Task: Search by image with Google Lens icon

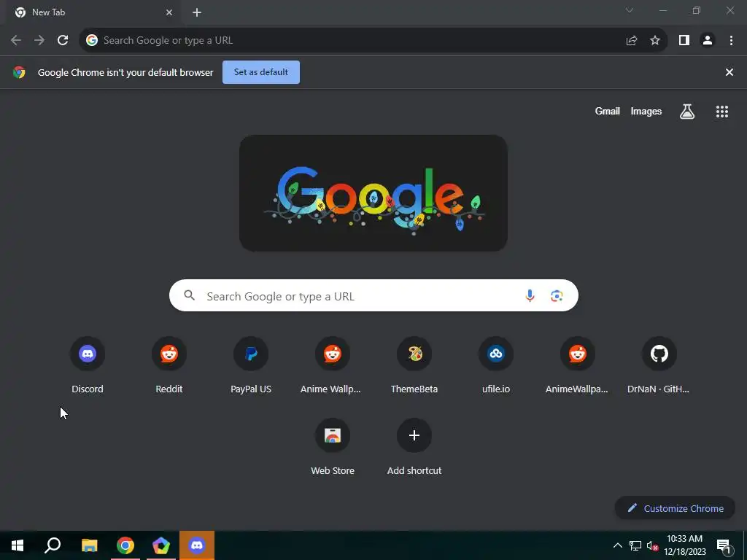Action: point(557,296)
